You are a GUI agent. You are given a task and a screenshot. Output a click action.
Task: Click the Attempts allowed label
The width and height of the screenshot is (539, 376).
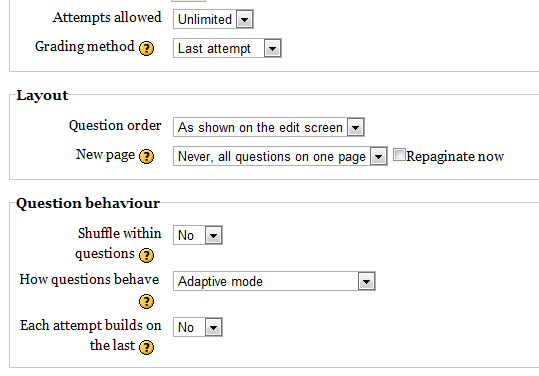pos(107,17)
